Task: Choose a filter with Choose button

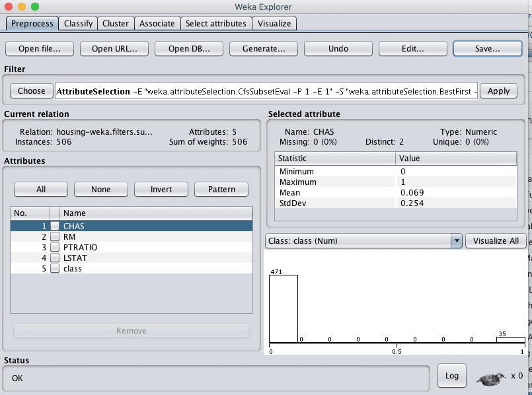Action: (32, 91)
